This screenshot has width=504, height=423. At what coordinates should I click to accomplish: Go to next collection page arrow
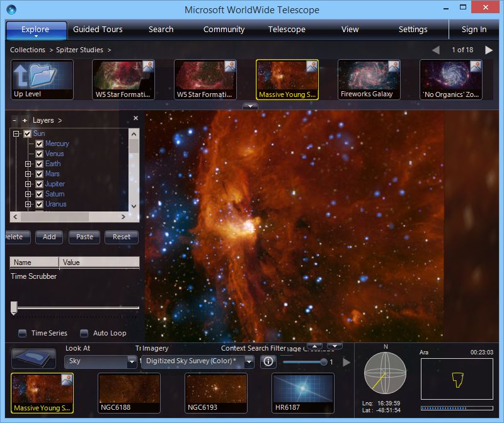click(489, 50)
